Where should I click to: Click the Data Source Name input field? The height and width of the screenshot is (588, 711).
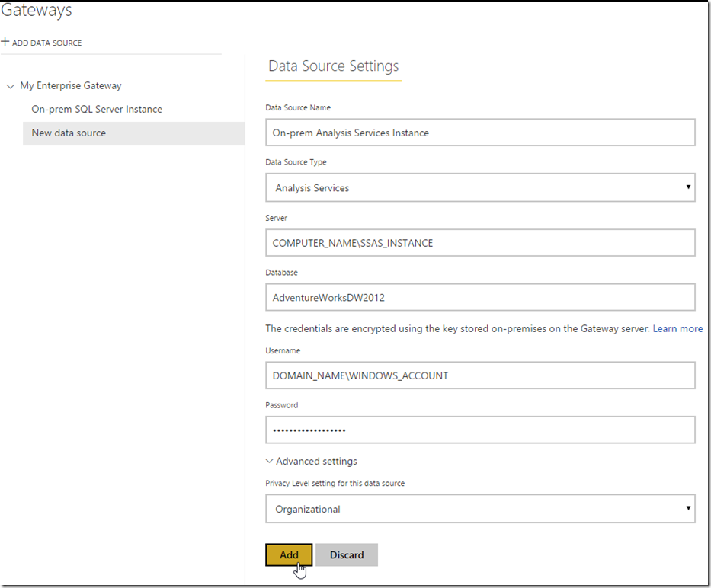[x=480, y=133]
